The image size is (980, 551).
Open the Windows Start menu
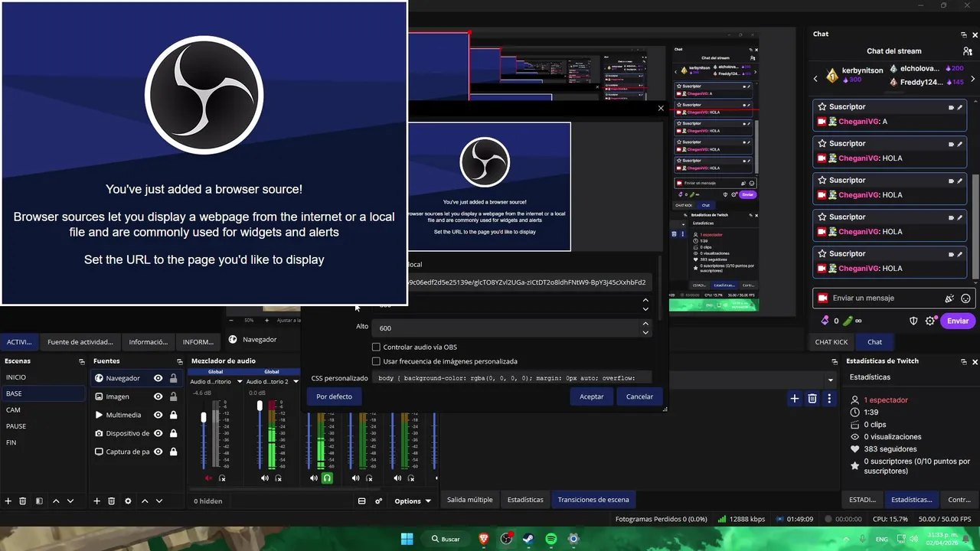(407, 539)
